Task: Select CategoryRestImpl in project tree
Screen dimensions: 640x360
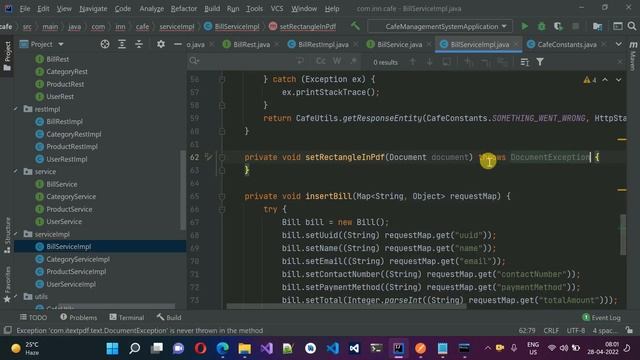Action: [x=73, y=134]
